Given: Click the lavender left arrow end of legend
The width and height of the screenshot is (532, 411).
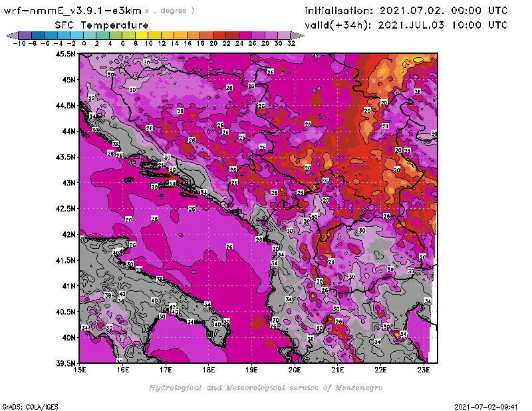Looking at the screenshot, I should pos(12,35).
